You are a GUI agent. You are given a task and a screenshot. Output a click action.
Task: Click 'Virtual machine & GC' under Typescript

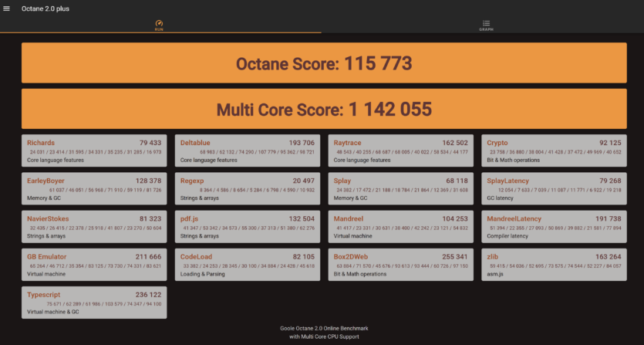[53, 312]
